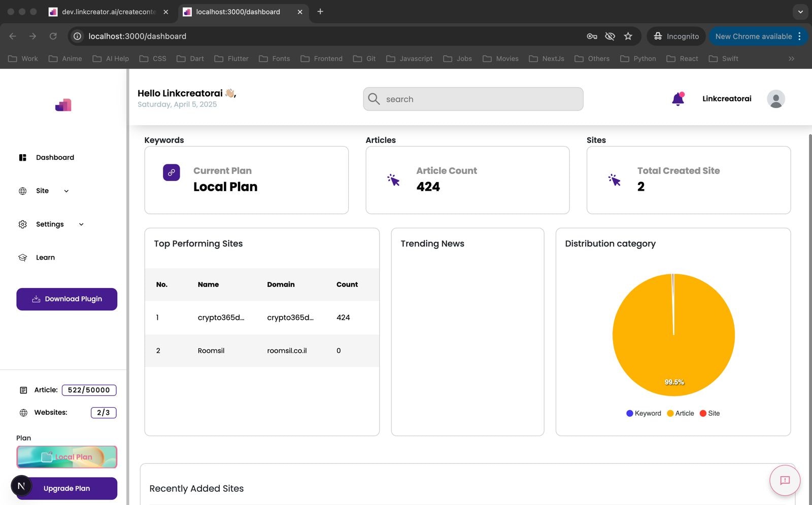Open Dashboard from the sidebar
The width and height of the screenshot is (812, 505).
tap(55, 158)
